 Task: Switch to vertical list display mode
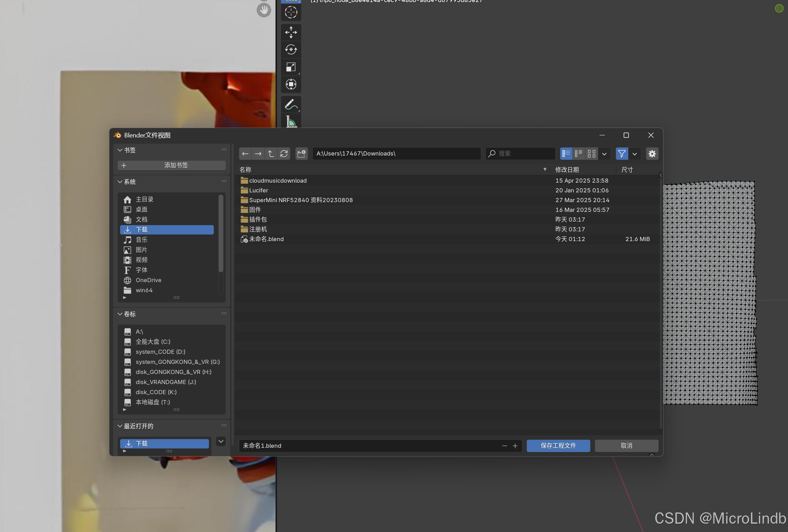566,153
